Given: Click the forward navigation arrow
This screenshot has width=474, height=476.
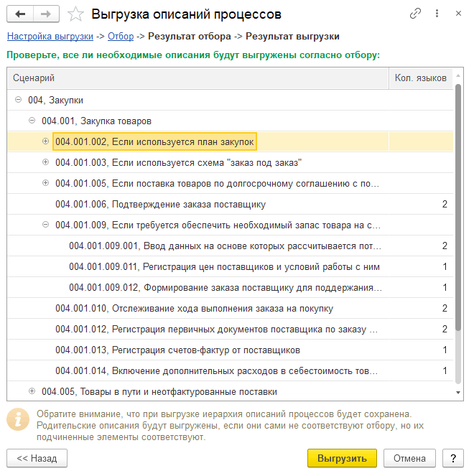Looking at the screenshot, I should pyautogui.click(x=46, y=14).
